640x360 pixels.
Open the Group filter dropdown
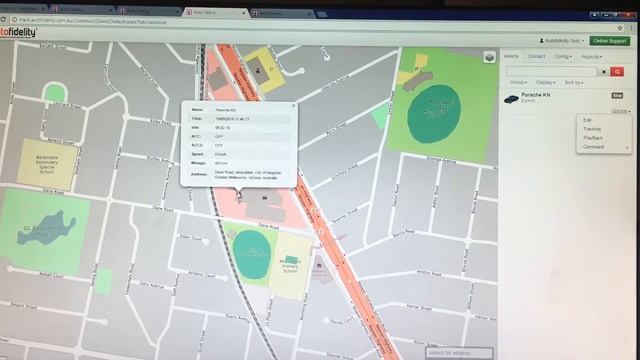(x=518, y=82)
